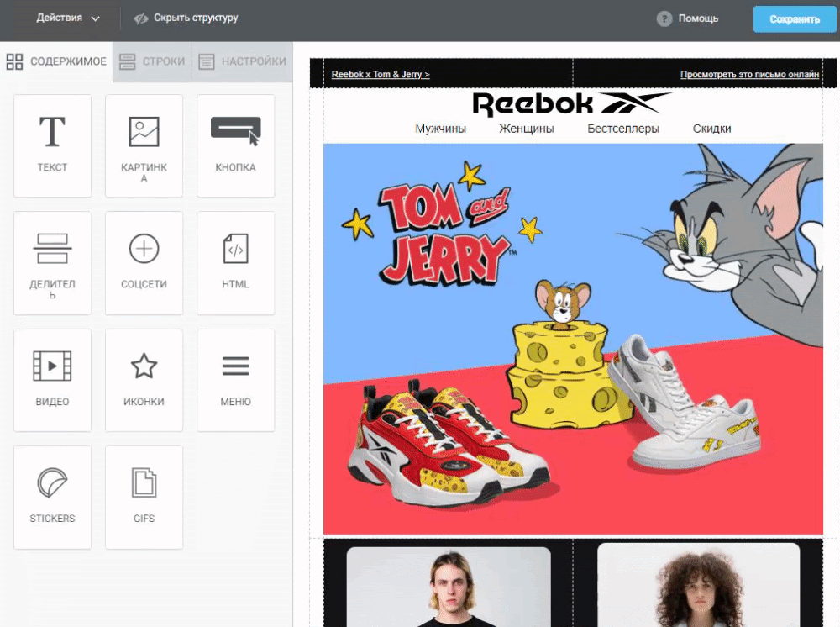Select the curly-haired woman product photo
This screenshot has height=627, width=840.
tap(698, 585)
